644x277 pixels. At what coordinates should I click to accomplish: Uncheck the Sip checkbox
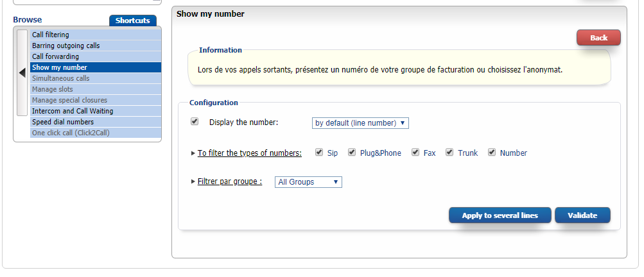[x=319, y=153]
